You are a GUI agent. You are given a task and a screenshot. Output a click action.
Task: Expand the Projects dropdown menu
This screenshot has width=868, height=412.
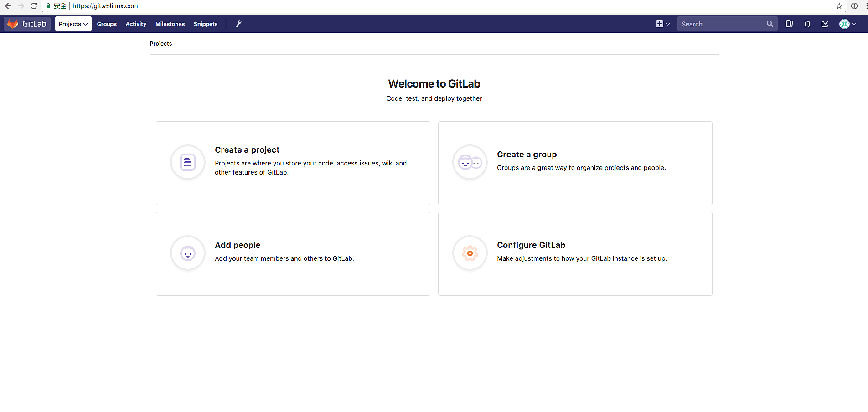coord(73,24)
